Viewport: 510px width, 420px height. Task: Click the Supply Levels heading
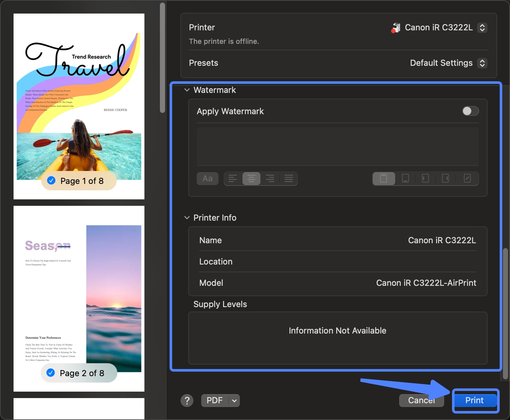pos(220,304)
